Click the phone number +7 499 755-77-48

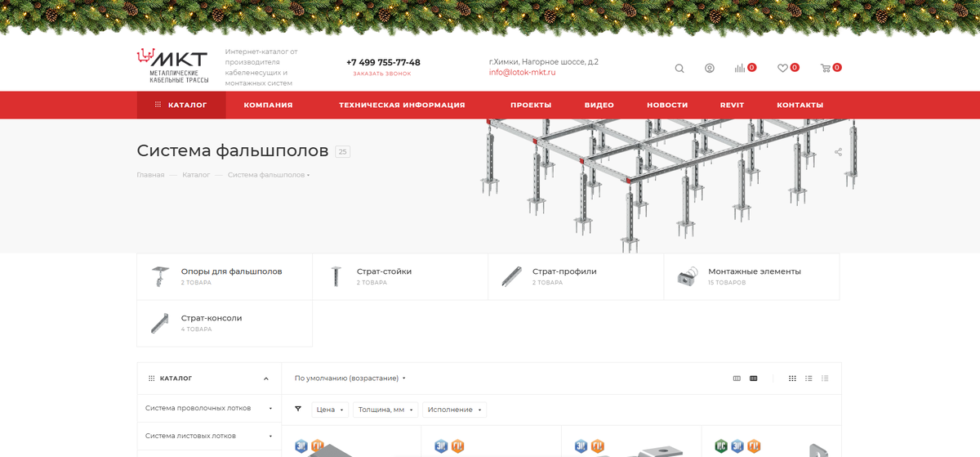[383, 62]
